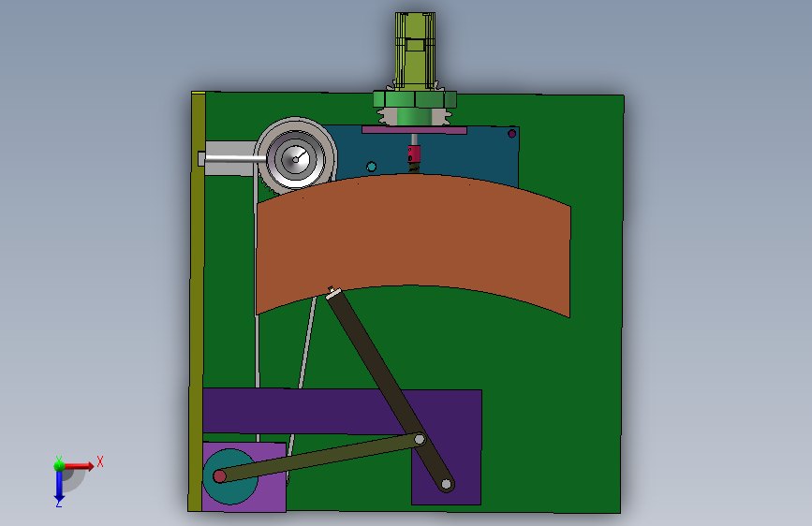
Task: Select the yellow-green motor body at top
Action: click(x=415, y=51)
